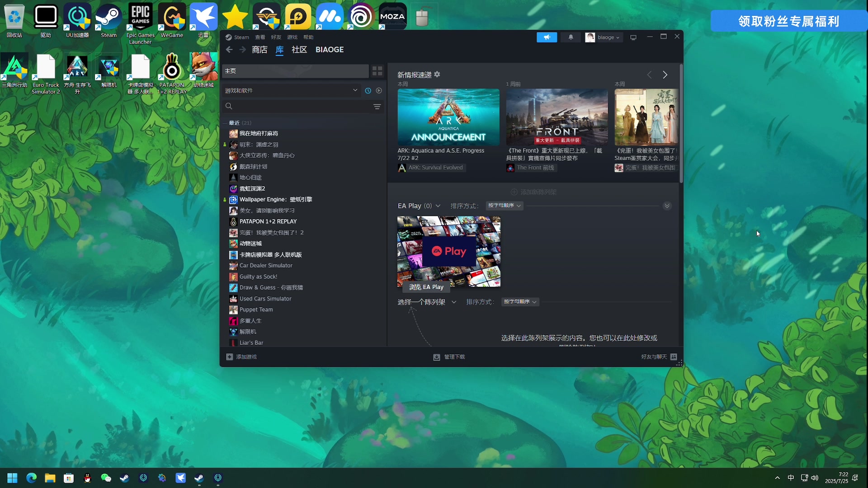
Task: Open settings gear next to 新情报速递
Action: click(437, 75)
